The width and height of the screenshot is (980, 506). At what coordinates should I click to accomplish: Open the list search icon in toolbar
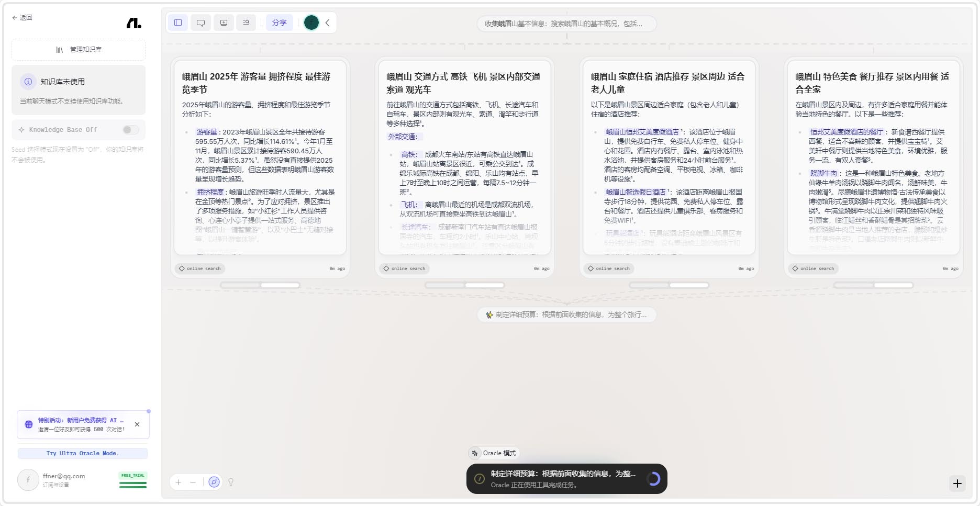pos(246,23)
